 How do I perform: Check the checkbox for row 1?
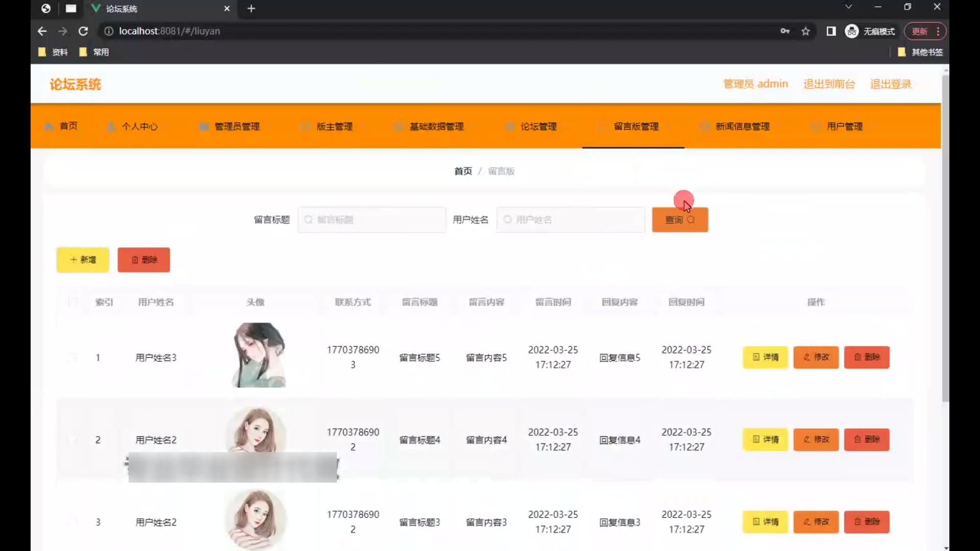click(73, 358)
